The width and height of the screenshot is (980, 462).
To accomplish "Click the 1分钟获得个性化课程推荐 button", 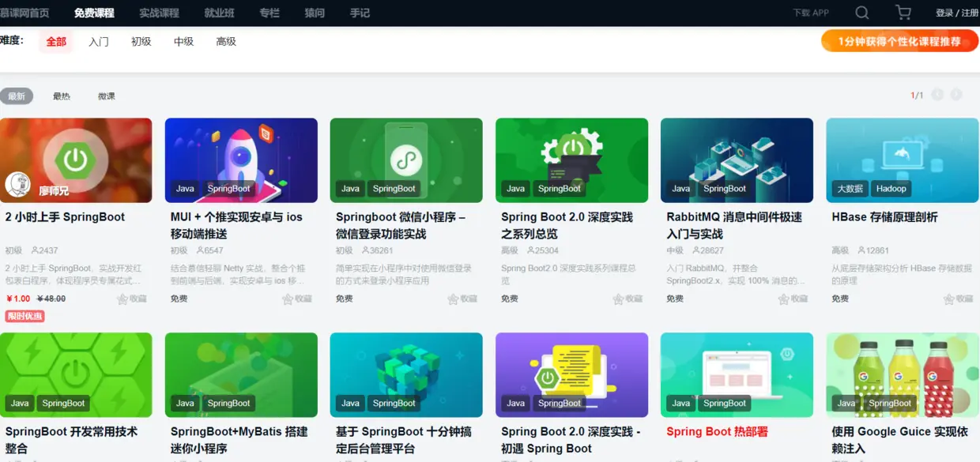I will (899, 41).
